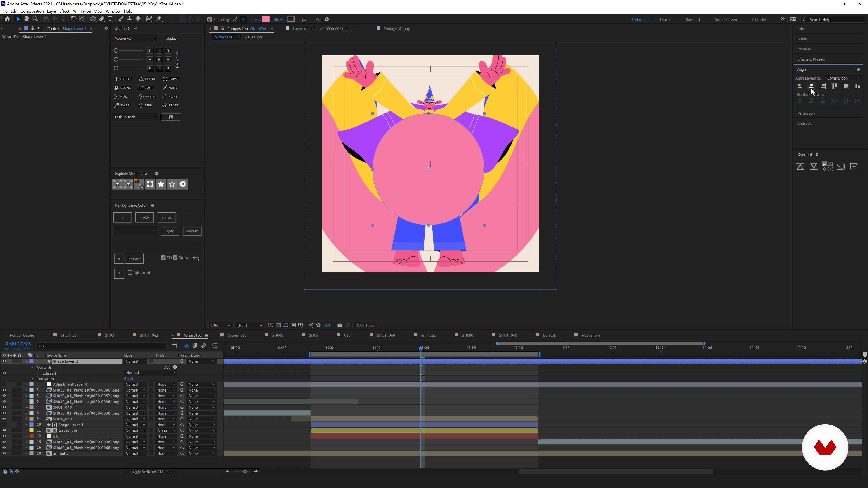Click the Stare tool in Motion 2
Screen dimensions: 868x488
tap(170, 105)
